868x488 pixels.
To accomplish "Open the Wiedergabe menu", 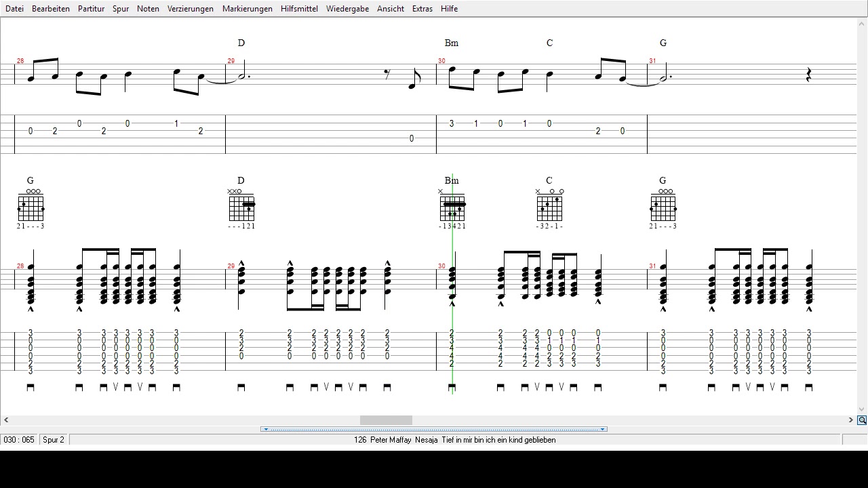I will (x=347, y=9).
